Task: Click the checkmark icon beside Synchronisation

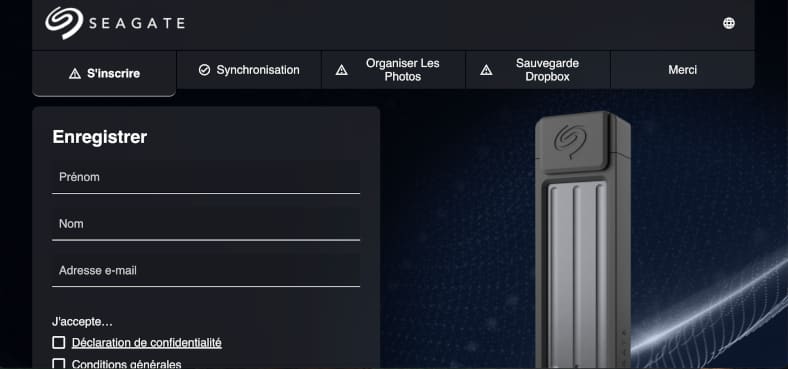Action: pos(204,70)
